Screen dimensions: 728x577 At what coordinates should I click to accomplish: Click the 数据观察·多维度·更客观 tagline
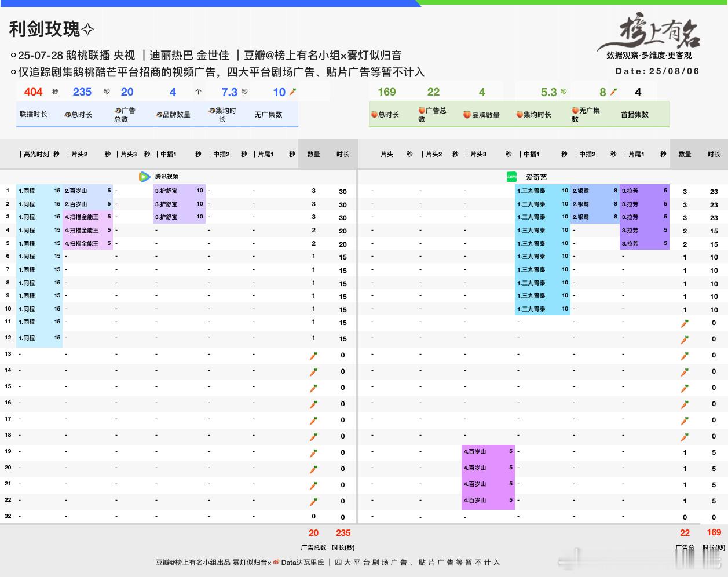(x=649, y=56)
